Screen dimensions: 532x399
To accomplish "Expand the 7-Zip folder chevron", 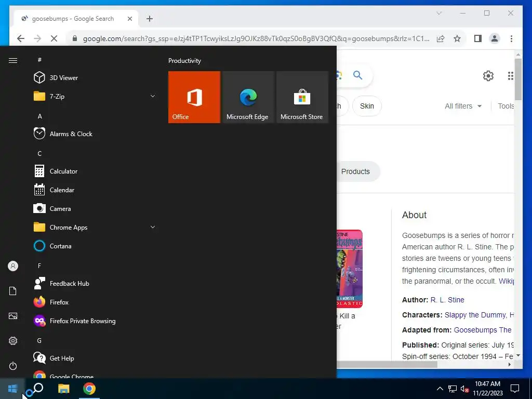I will [x=153, y=96].
